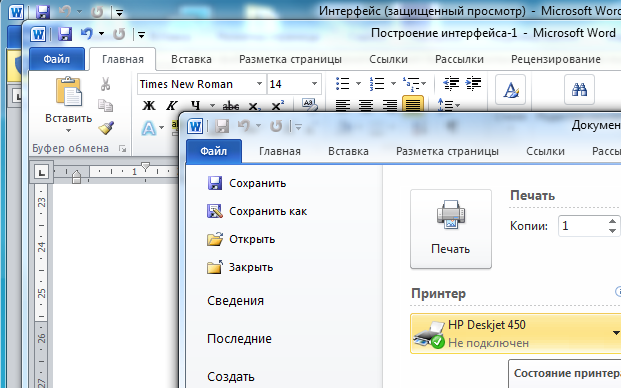Toggle underline Ч formatting
The width and height of the screenshot is (621, 388).
pyautogui.click(x=195, y=105)
